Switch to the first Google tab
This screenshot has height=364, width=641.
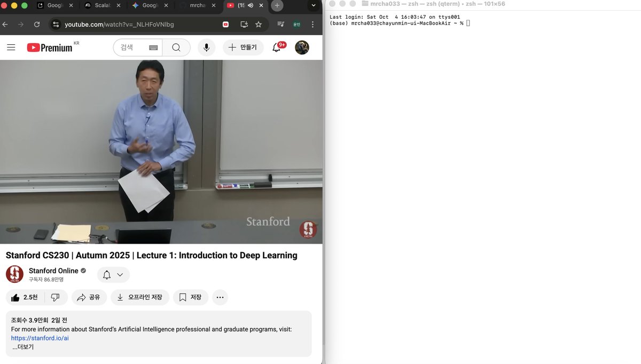54,5
